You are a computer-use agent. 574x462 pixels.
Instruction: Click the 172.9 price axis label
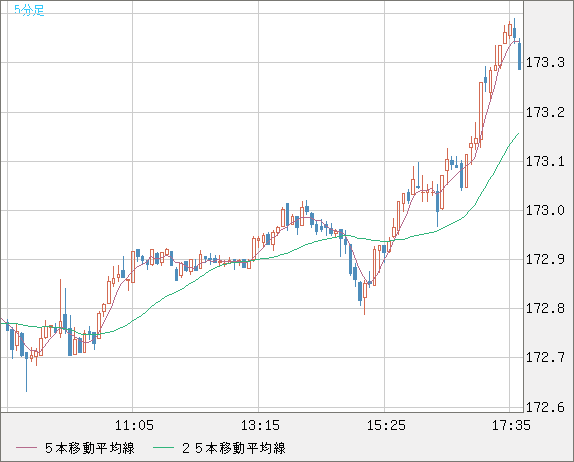click(x=545, y=260)
